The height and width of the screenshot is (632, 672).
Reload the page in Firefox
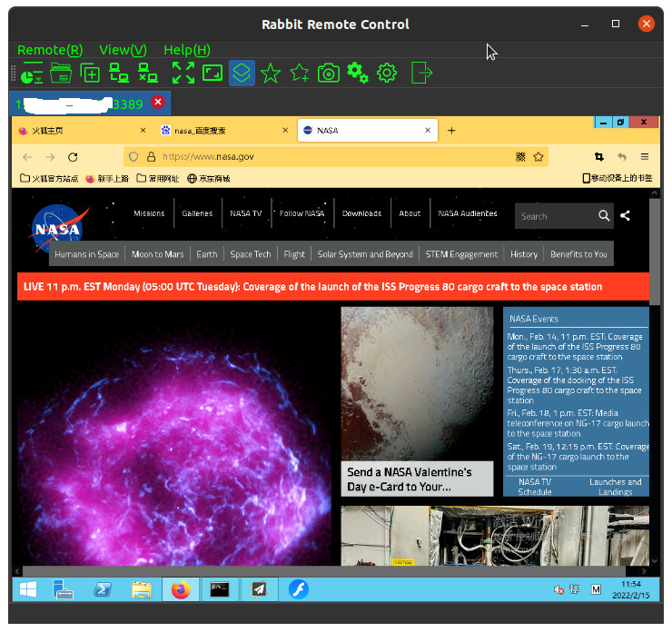pyautogui.click(x=73, y=157)
